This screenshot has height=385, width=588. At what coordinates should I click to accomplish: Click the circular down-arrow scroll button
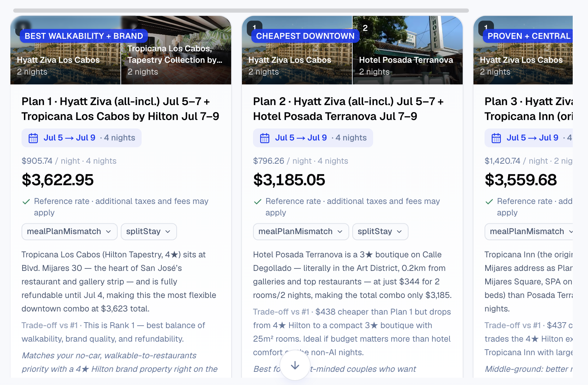(295, 365)
